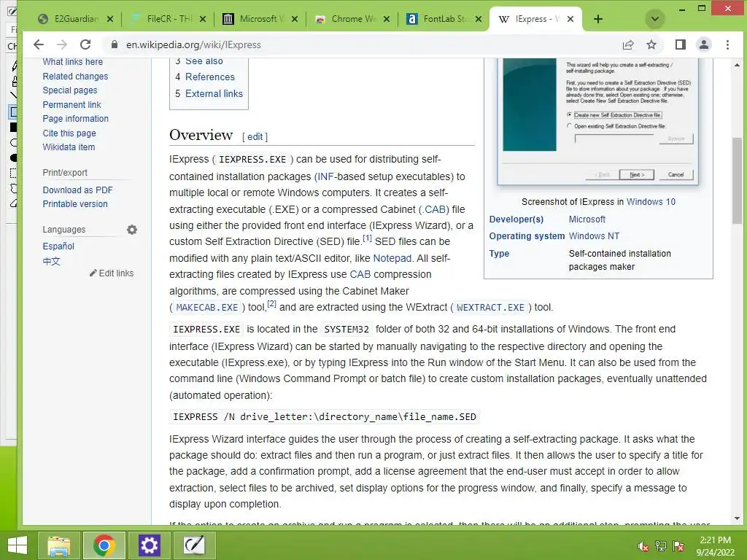Close the Chrome Web Store tab
This screenshot has width=747, height=560.
[x=387, y=19]
